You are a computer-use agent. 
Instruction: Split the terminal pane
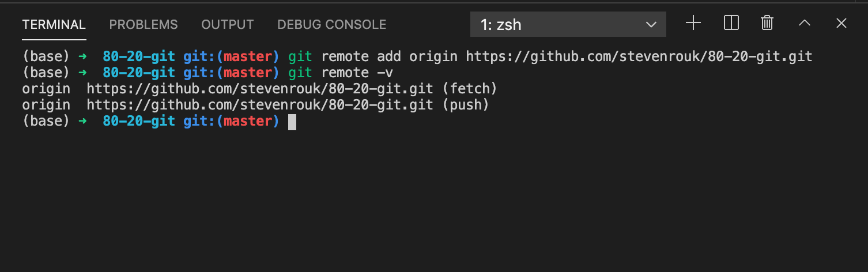pyautogui.click(x=731, y=23)
